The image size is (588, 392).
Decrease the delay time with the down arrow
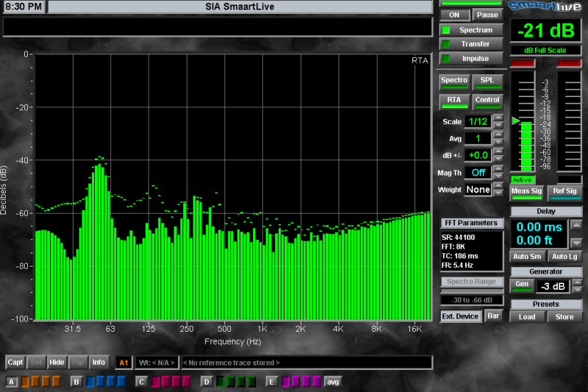[x=576, y=242]
